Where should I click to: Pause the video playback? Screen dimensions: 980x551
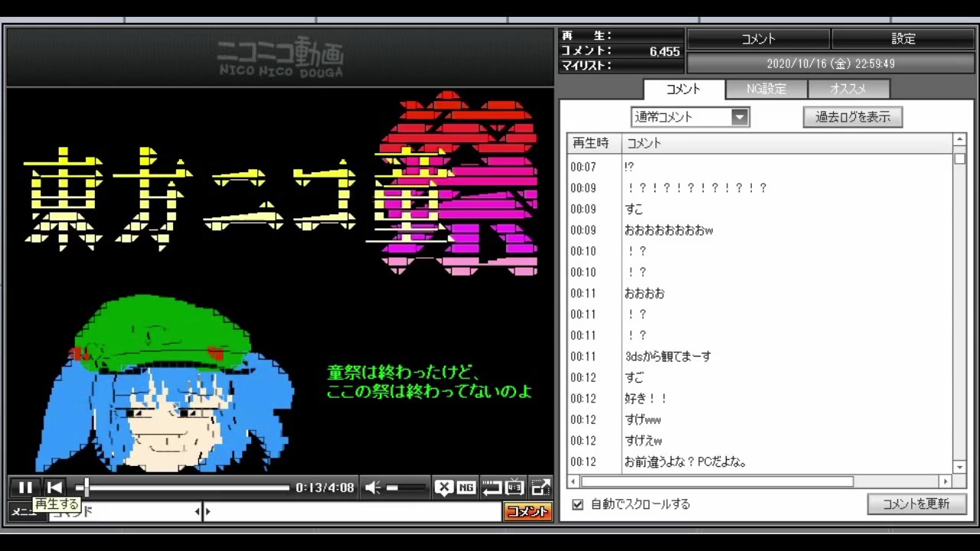click(x=25, y=487)
